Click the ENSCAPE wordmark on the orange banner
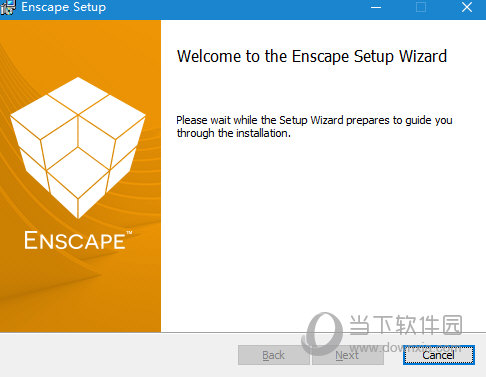The width and height of the screenshot is (486, 377). coord(78,240)
